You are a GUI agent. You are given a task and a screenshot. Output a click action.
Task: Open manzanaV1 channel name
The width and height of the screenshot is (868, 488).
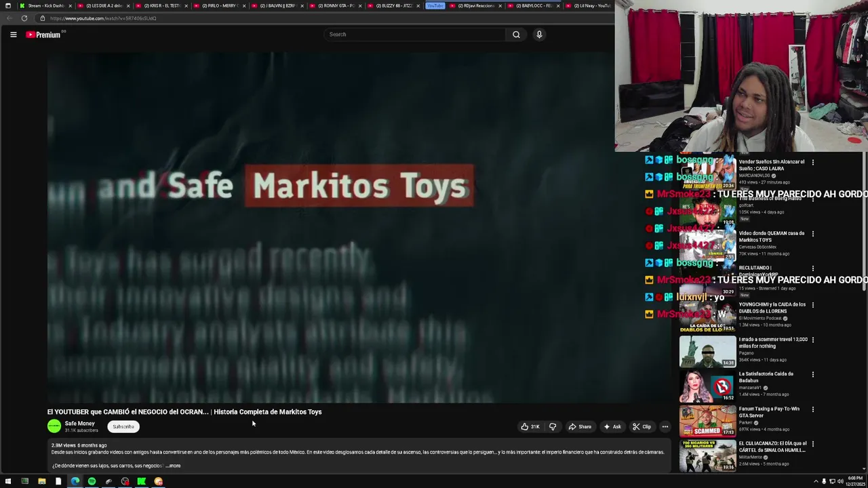click(750, 388)
